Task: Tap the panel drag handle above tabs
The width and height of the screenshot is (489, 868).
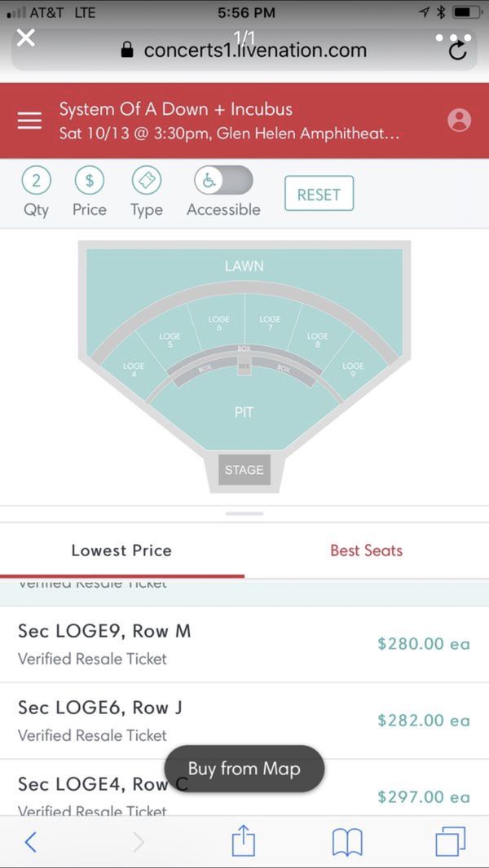Action: 244,514
